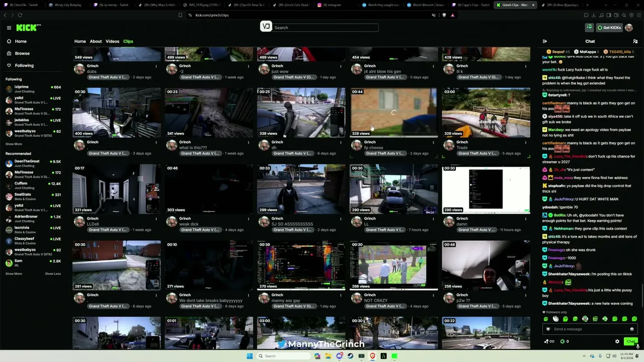The image size is (644, 362).
Task: Open SealStats in Recommended channels
Action: coord(33,197)
